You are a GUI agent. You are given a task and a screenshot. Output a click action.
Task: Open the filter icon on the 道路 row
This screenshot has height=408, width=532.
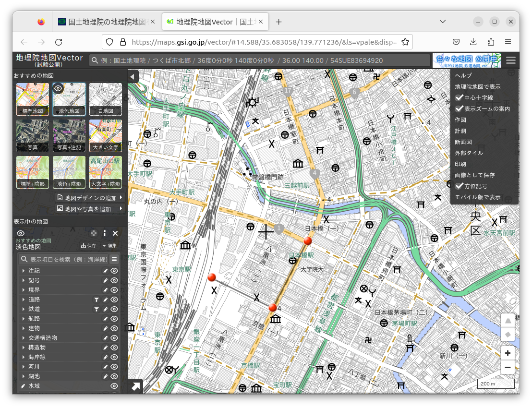pos(97,300)
